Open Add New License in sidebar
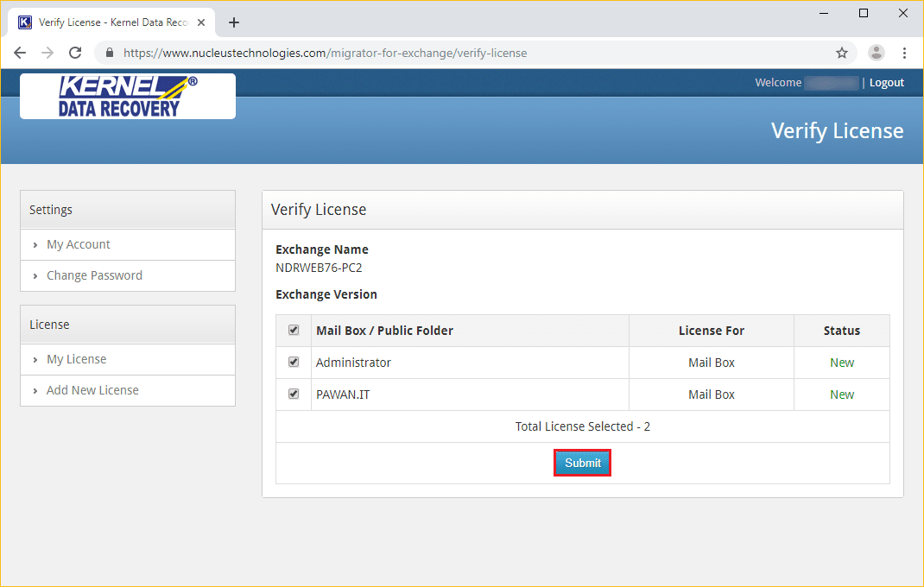This screenshot has width=924, height=587. tap(92, 390)
